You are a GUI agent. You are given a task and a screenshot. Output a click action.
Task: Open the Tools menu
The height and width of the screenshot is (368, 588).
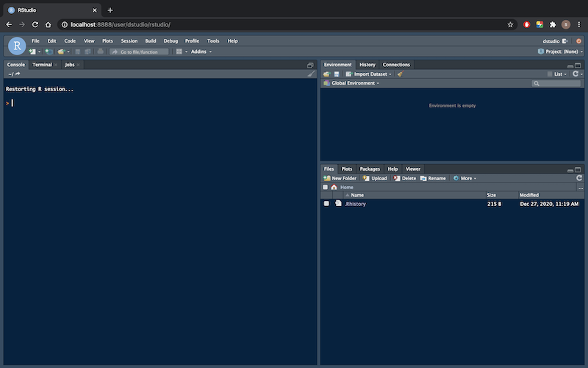(213, 41)
